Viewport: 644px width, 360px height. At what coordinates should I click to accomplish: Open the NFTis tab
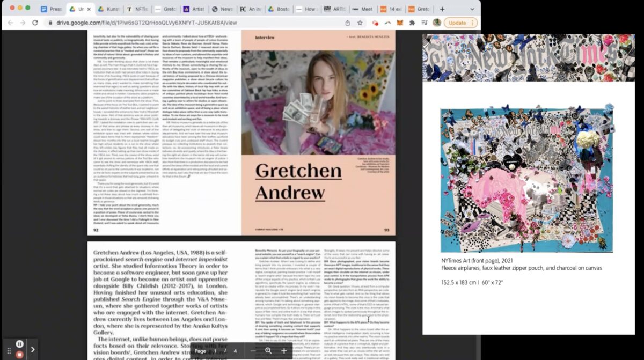(138, 9)
